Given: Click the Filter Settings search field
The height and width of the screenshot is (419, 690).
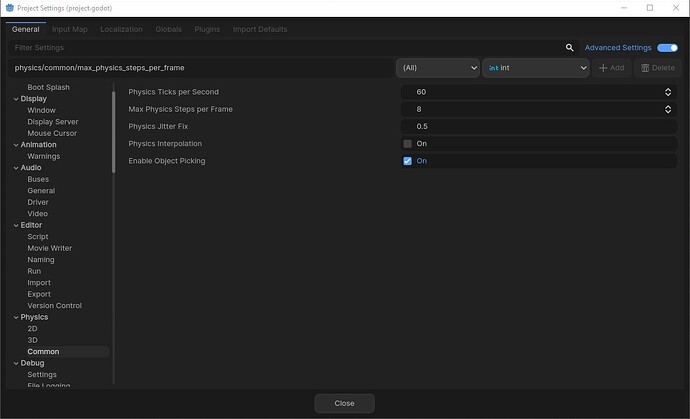Looking at the screenshot, I should 293,48.
